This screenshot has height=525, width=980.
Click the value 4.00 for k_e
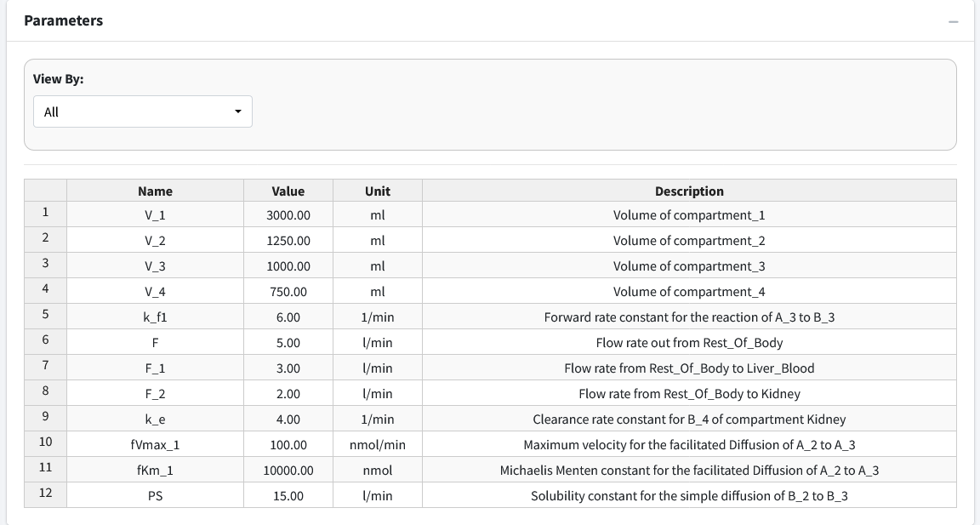pyautogui.click(x=288, y=419)
